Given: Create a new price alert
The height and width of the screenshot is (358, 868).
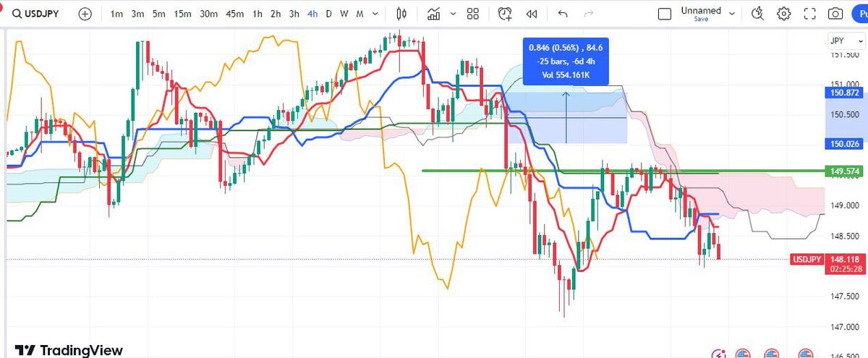Looking at the screenshot, I should pyautogui.click(x=505, y=14).
